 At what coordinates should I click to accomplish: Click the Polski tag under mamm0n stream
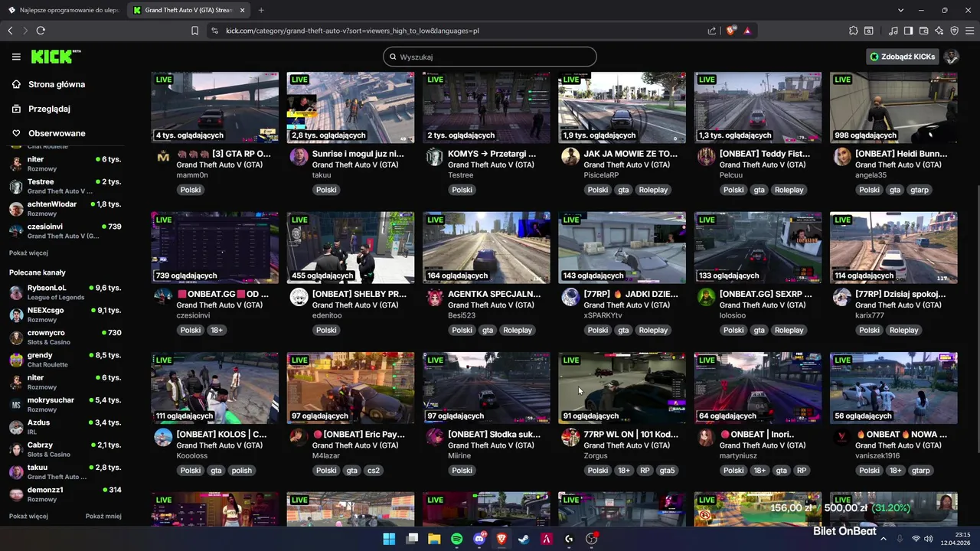[191, 190]
